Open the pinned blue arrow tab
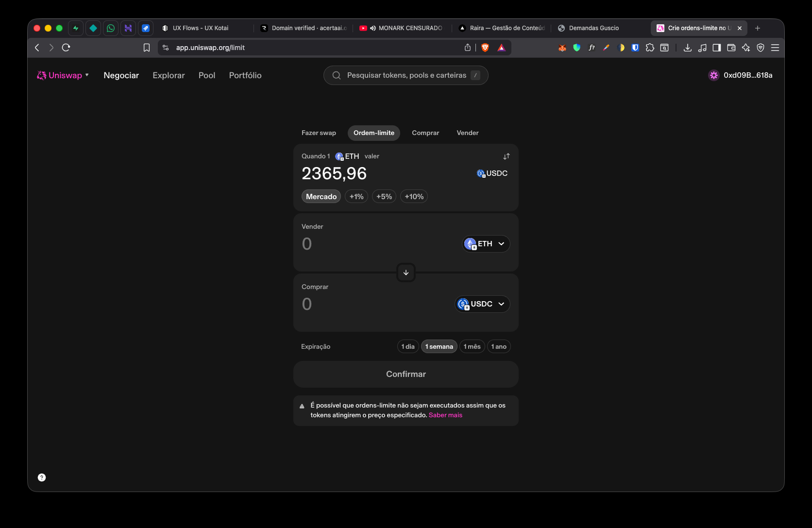This screenshot has height=528, width=812. click(x=146, y=28)
